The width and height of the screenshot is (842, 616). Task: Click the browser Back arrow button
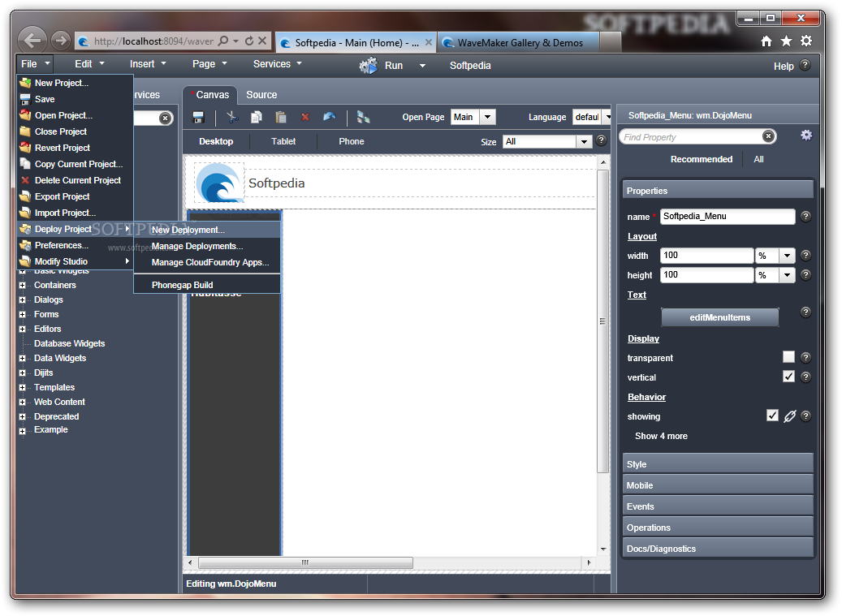coord(32,40)
